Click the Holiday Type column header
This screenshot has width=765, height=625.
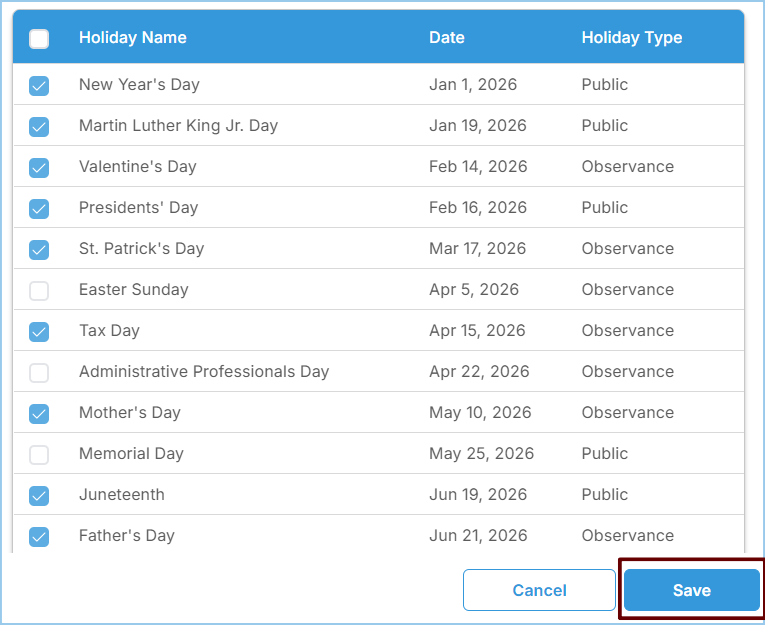coord(632,38)
